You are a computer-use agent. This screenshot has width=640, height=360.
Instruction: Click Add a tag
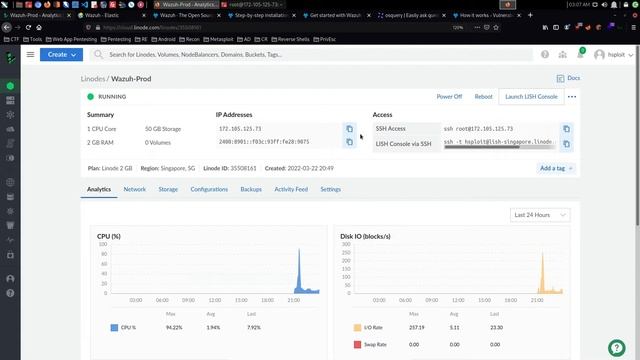point(556,168)
